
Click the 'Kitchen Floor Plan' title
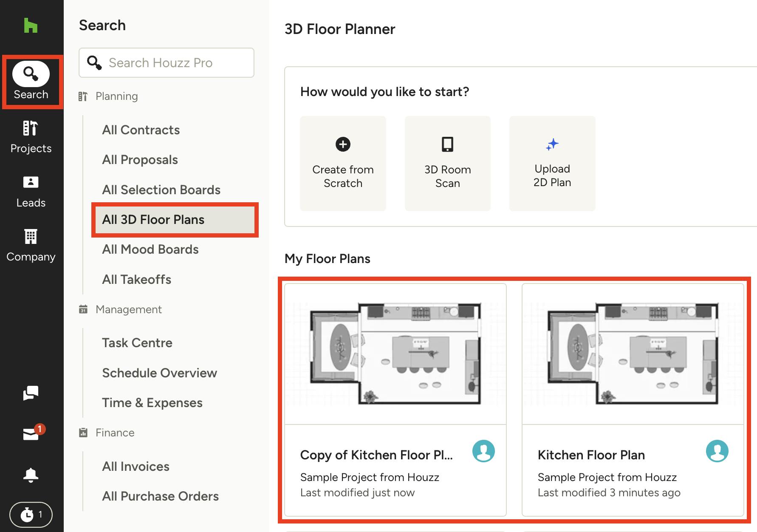pyautogui.click(x=591, y=455)
